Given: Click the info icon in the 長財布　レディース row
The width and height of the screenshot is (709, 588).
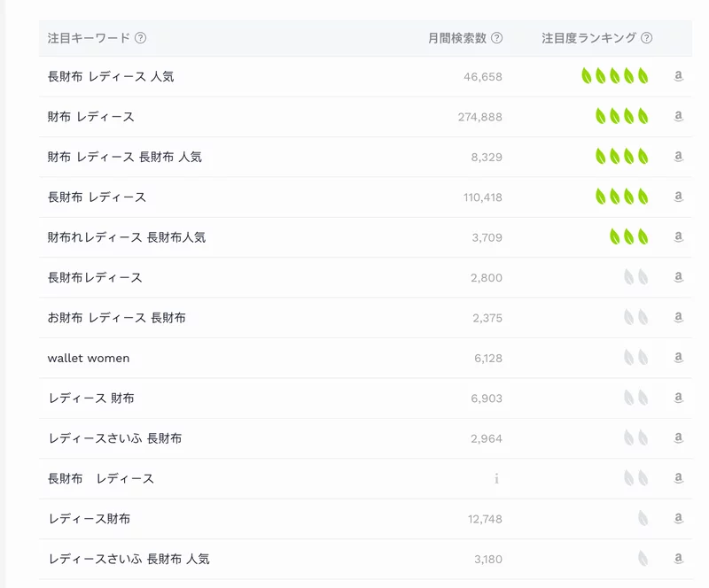Looking at the screenshot, I should click(x=497, y=478).
